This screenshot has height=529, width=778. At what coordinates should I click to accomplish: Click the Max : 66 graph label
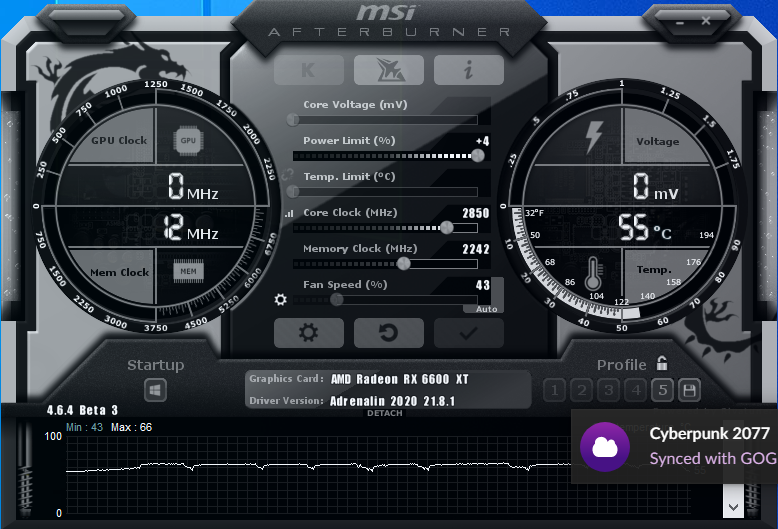coord(131,427)
